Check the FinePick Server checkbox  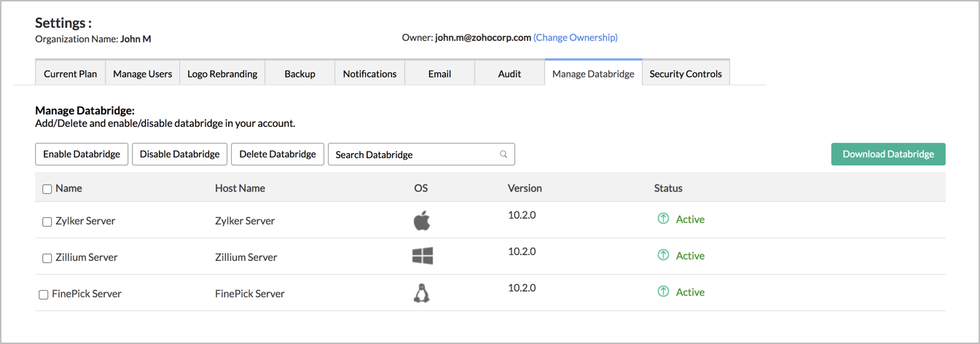tap(43, 294)
